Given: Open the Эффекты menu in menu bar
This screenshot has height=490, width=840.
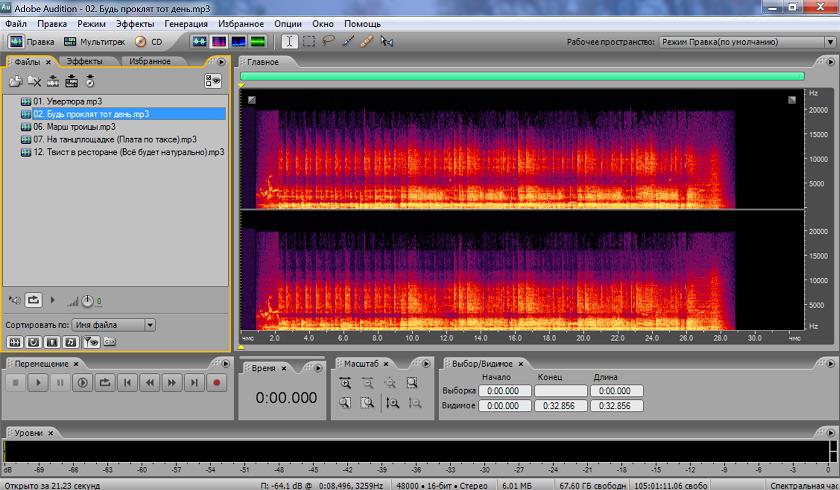Looking at the screenshot, I should click(x=135, y=23).
